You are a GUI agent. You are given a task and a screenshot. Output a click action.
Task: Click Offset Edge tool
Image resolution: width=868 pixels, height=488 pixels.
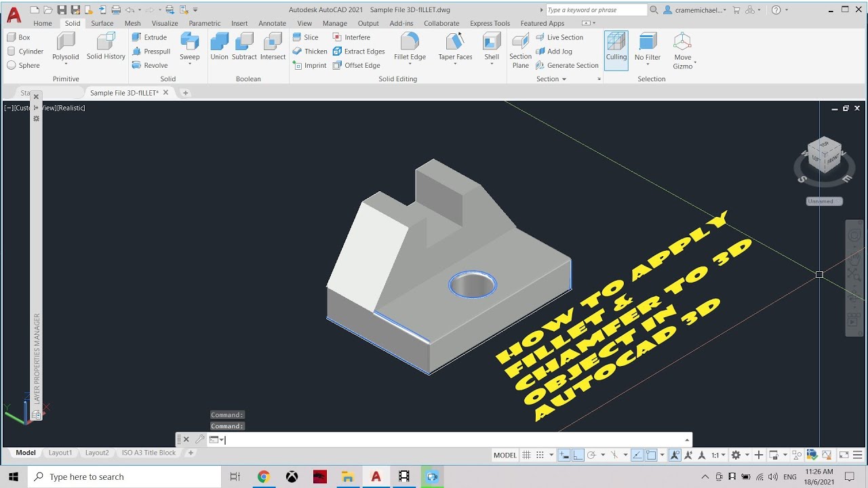click(356, 66)
